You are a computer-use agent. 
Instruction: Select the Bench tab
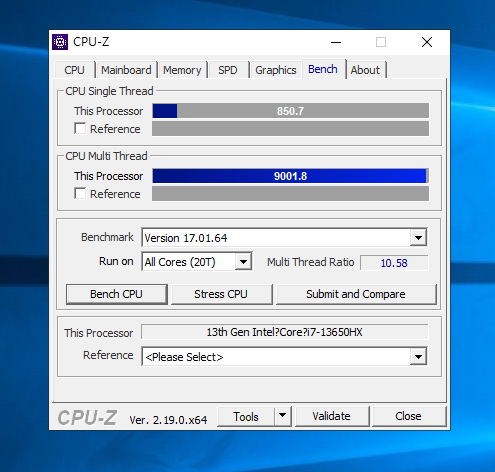coord(323,69)
